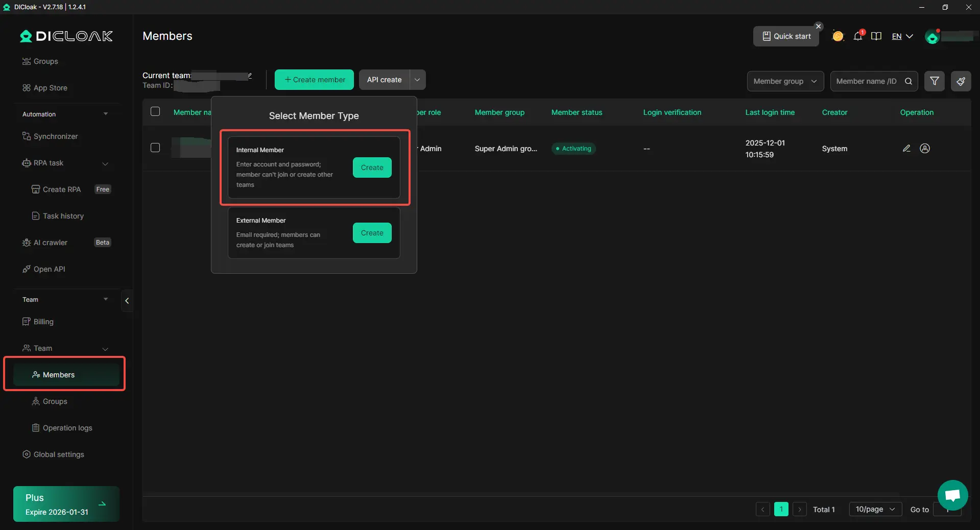Open the documentation book icon

coord(876,36)
